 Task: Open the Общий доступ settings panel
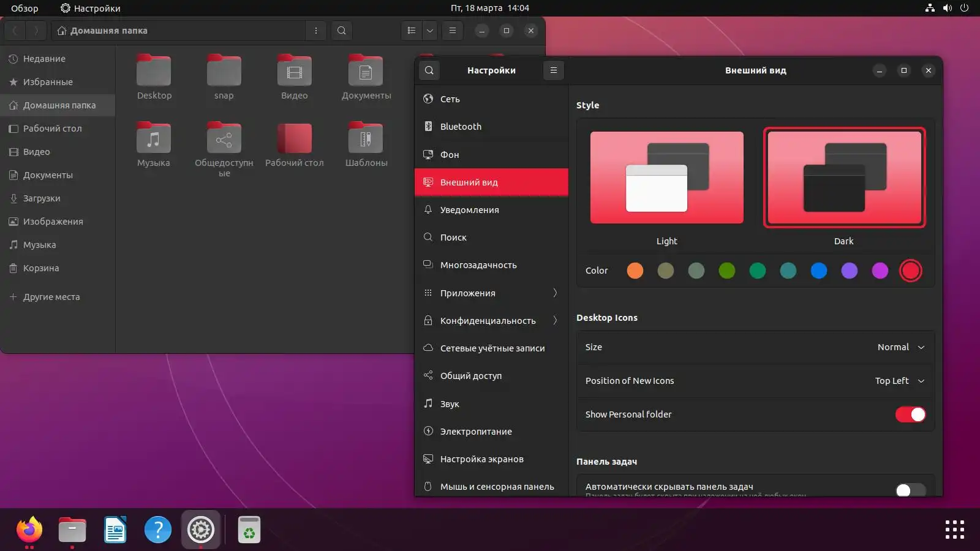click(x=491, y=376)
